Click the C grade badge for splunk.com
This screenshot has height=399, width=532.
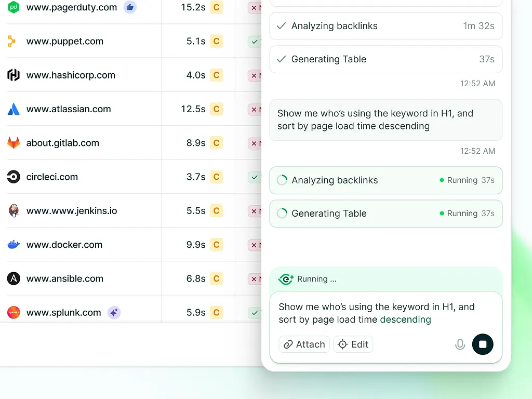[217, 312]
